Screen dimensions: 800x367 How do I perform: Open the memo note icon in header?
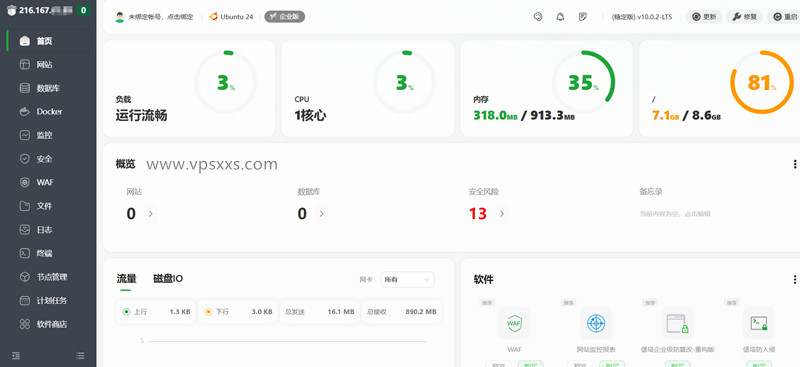coord(583,17)
